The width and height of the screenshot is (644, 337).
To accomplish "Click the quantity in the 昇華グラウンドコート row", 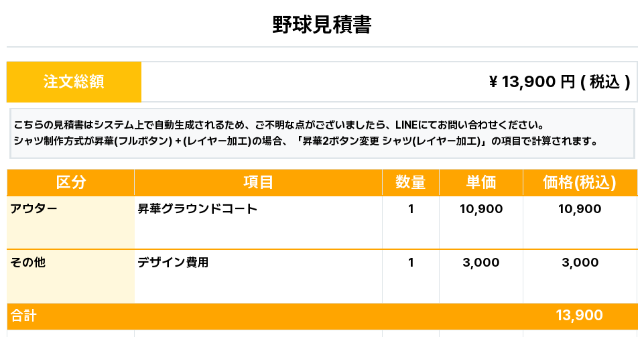I will click(x=411, y=208).
